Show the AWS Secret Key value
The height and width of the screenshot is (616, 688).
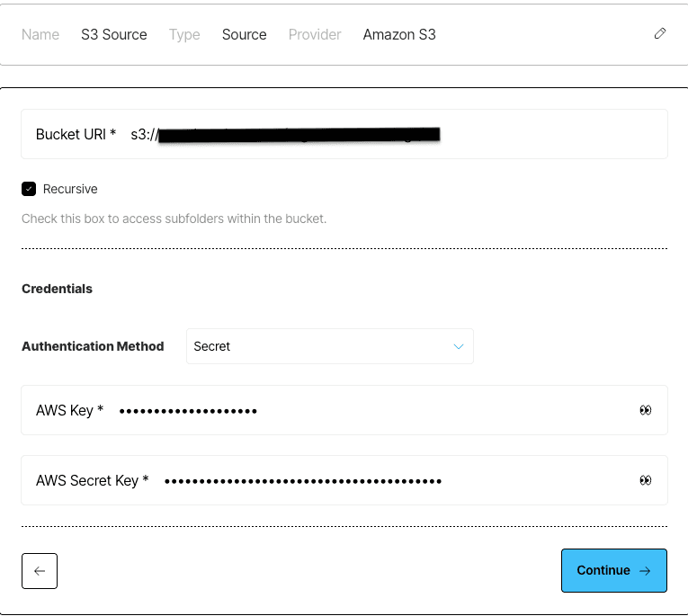(x=645, y=480)
